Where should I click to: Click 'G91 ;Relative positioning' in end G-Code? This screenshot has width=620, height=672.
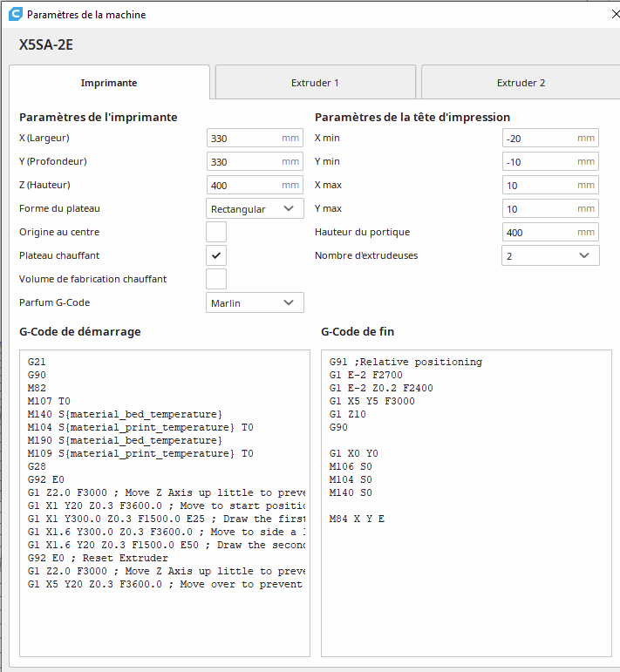pos(405,362)
